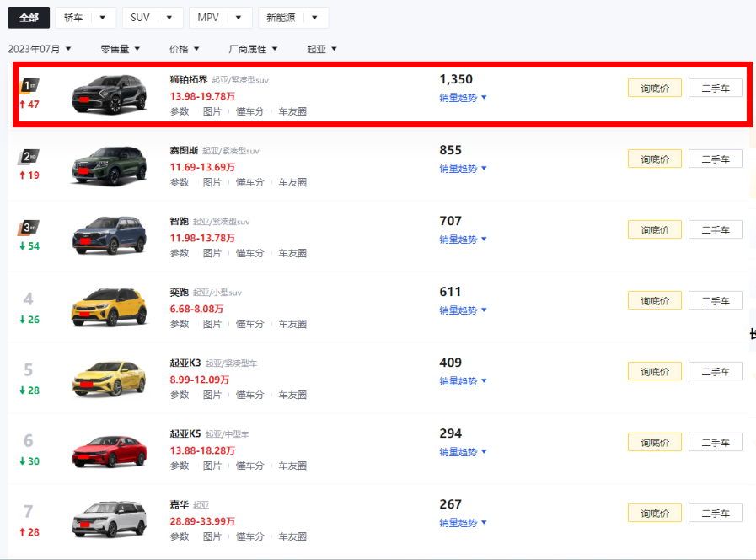Switch to the SUV category tab
The height and width of the screenshot is (560, 756).
coord(153,18)
